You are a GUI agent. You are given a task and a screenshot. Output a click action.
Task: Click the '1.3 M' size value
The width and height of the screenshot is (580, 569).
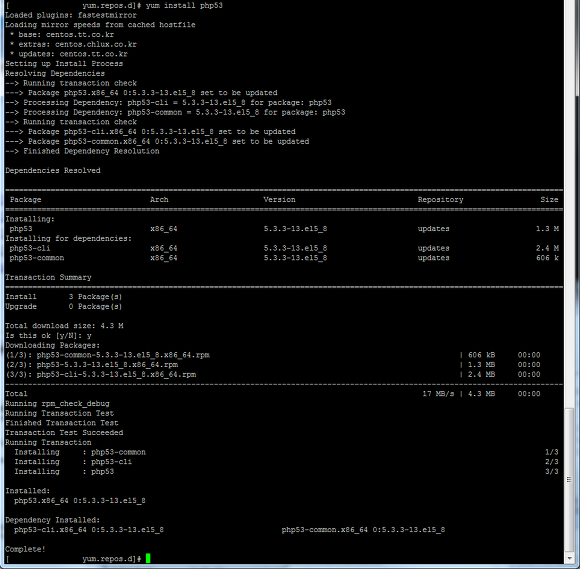coord(547,229)
